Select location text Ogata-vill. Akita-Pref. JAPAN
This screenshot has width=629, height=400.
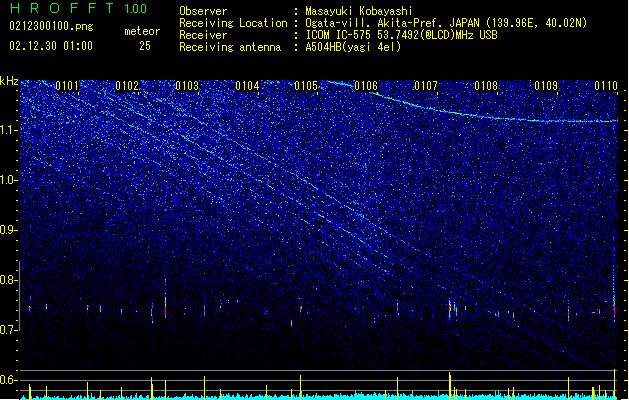[393, 23]
